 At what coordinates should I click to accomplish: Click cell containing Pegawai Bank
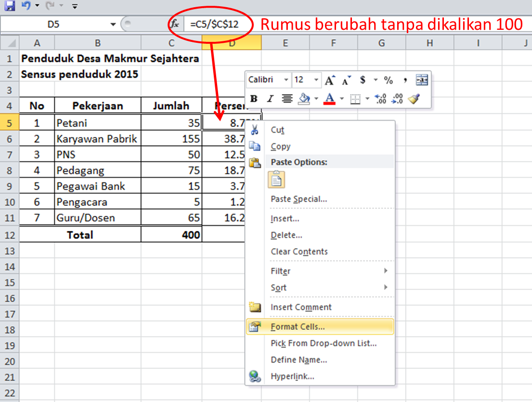point(97,186)
